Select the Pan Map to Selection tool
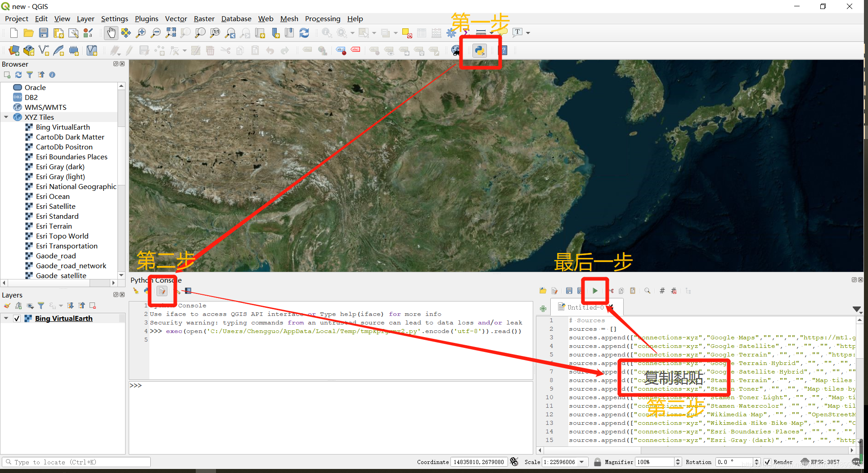Screen dimensions: 868x473 (x=126, y=33)
